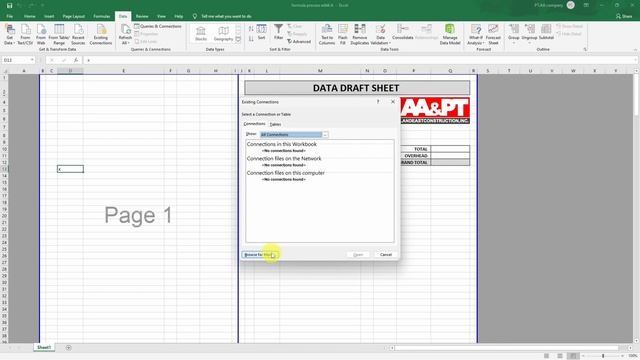640x360 pixels.
Task: Click the Ungroup outline button
Action: click(x=529, y=33)
